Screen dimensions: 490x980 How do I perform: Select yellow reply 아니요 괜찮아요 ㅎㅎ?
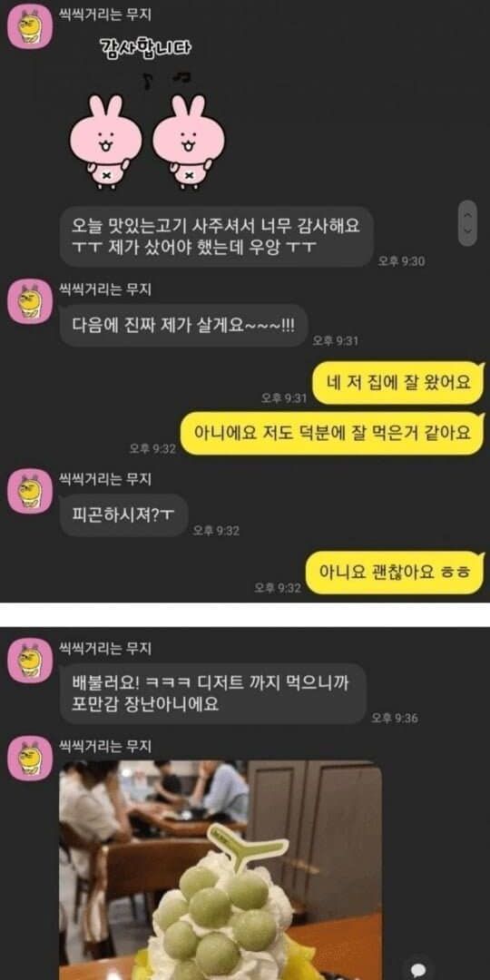point(395,572)
